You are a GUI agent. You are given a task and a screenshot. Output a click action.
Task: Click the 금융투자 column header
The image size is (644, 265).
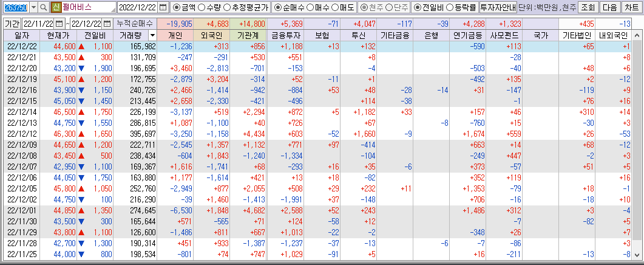click(285, 36)
